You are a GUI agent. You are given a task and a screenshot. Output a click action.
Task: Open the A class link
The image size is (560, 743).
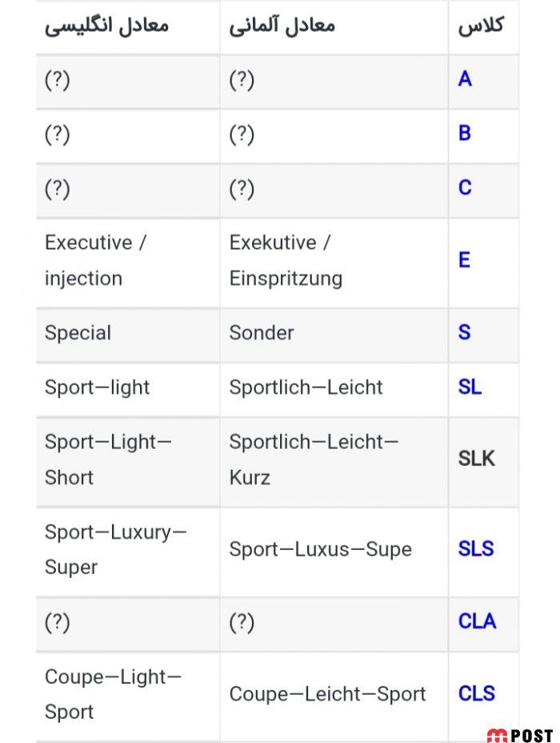click(465, 79)
